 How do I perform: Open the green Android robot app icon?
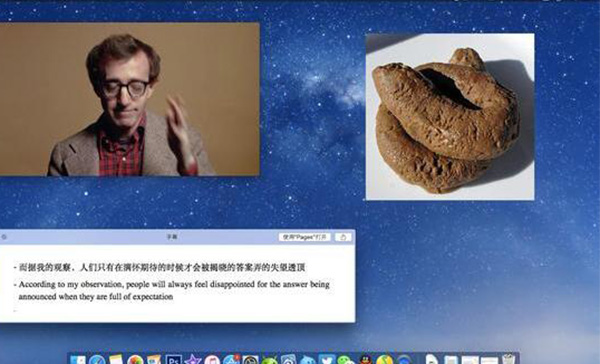click(269, 360)
